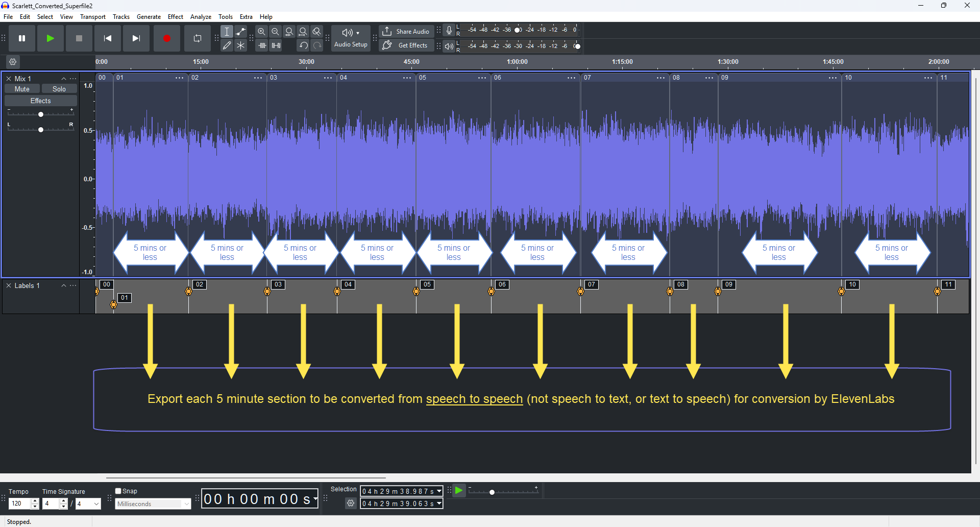Image resolution: width=980 pixels, height=527 pixels.
Task: Silence the audio selection
Action: (x=276, y=45)
